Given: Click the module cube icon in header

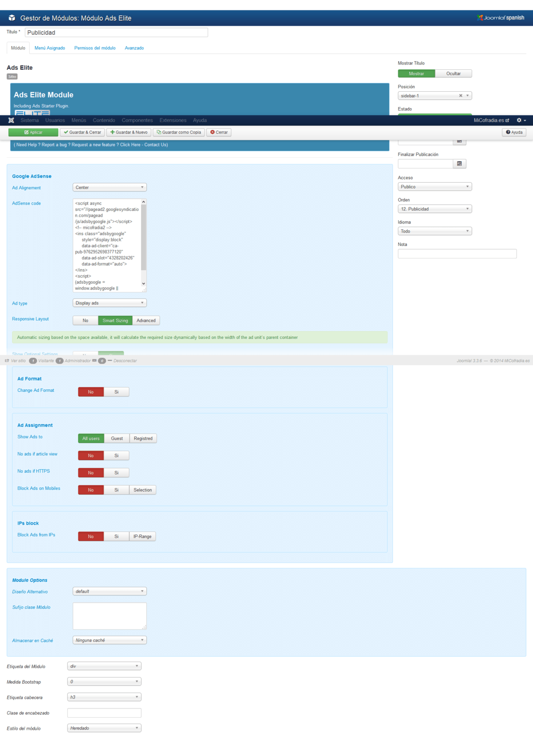Looking at the screenshot, I should [x=12, y=18].
